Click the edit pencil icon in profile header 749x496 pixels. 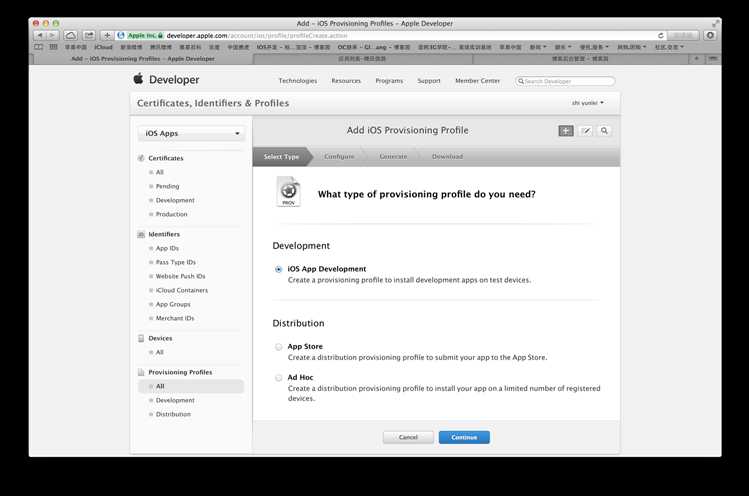coord(586,130)
